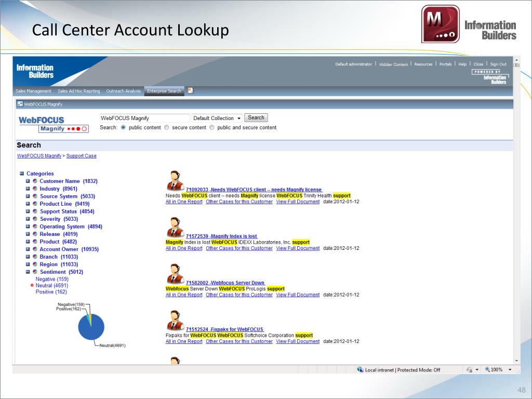This screenshot has height=399, width=532.
Task: Click the Close link in header
Action: pos(478,64)
